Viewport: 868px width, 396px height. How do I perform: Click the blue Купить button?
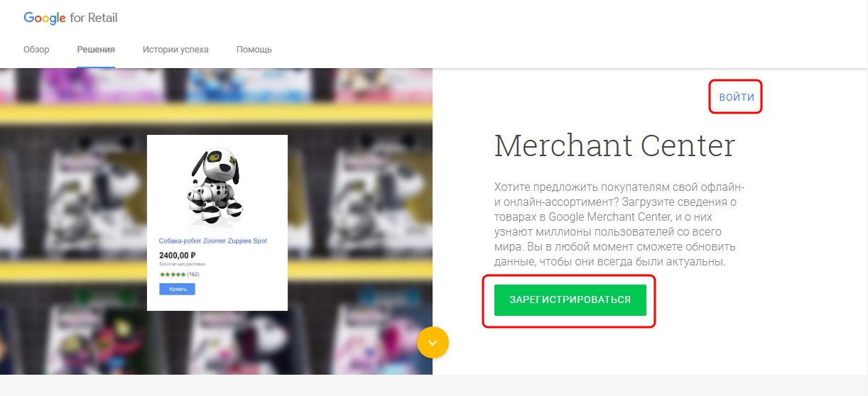177,289
